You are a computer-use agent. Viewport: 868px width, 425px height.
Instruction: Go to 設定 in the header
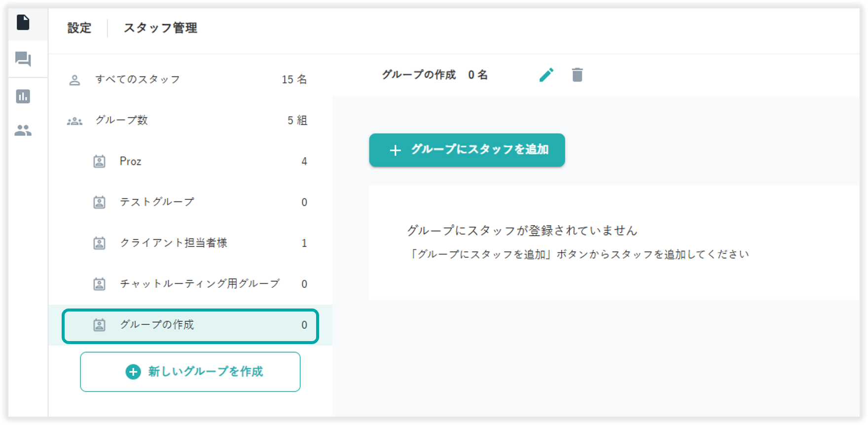click(x=79, y=28)
